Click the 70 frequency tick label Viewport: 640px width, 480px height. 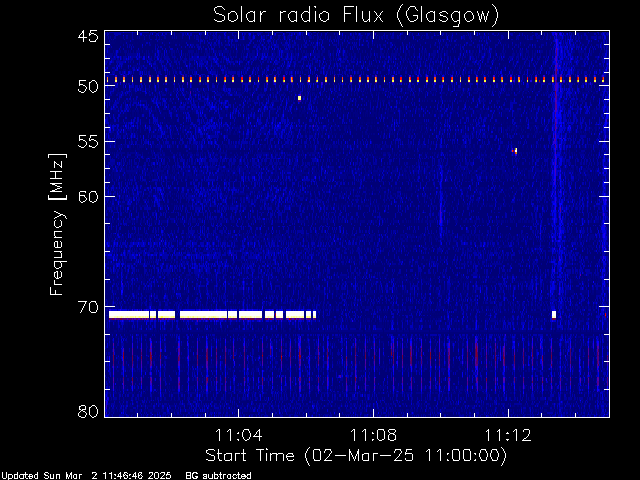(x=88, y=307)
